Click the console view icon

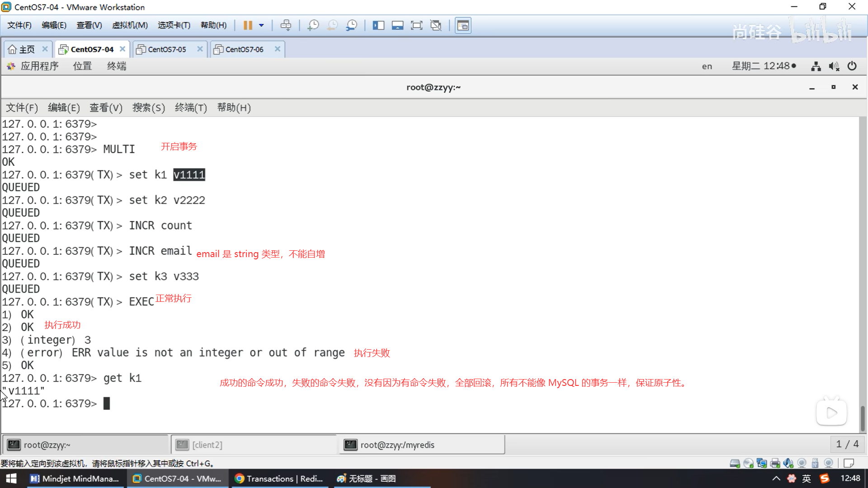(463, 25)
